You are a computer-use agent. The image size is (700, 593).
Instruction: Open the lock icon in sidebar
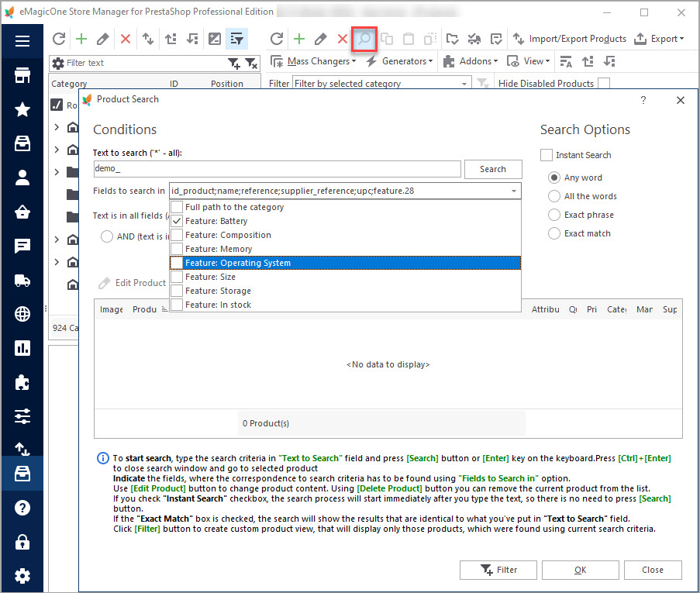[22, 542]
